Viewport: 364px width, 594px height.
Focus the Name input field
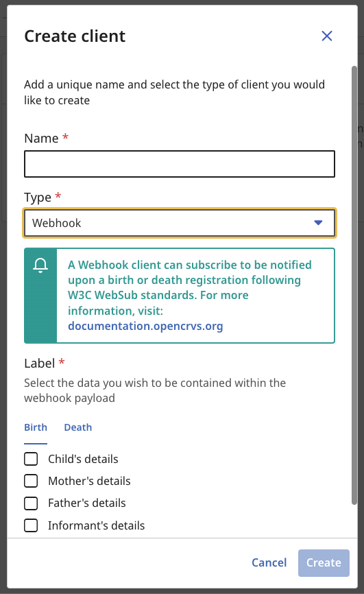point(180,164)
